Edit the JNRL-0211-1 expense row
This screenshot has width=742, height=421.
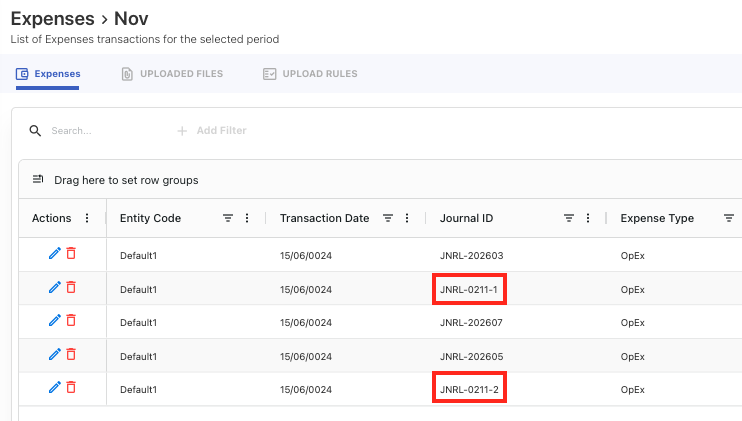[x=54, y=288]
